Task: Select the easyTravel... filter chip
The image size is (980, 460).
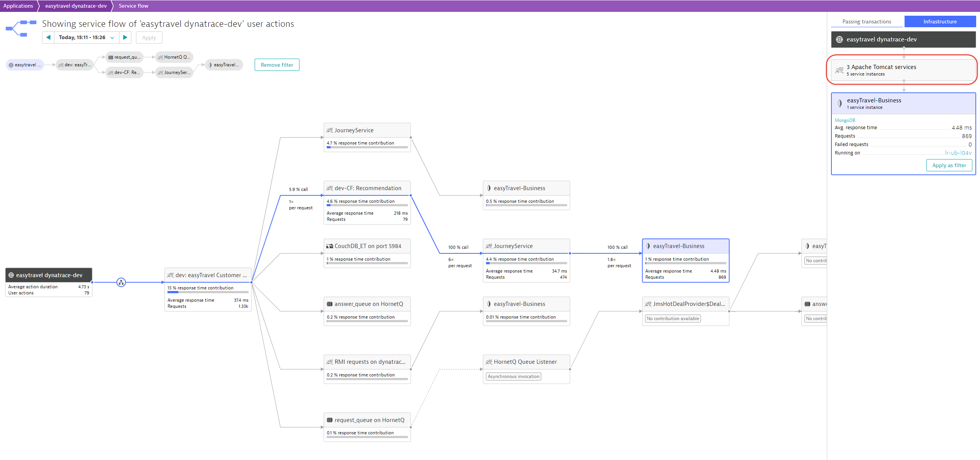Action: click(x=224, y=65)
